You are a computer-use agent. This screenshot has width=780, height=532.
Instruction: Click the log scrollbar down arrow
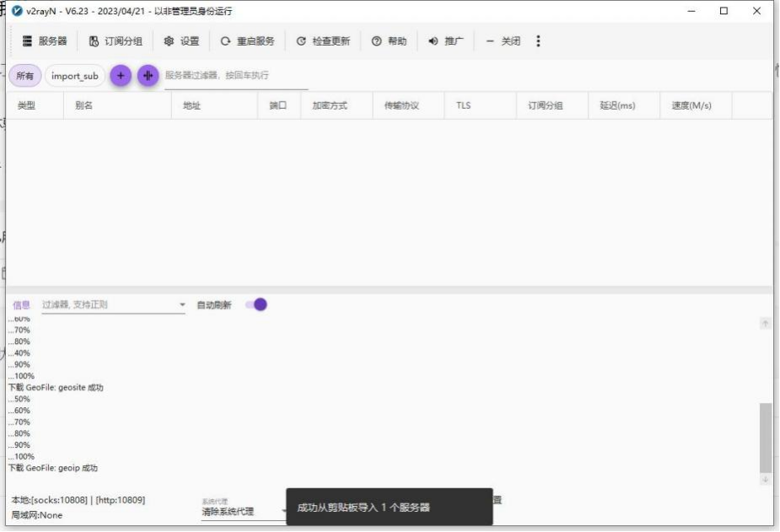tap(765, 479)
